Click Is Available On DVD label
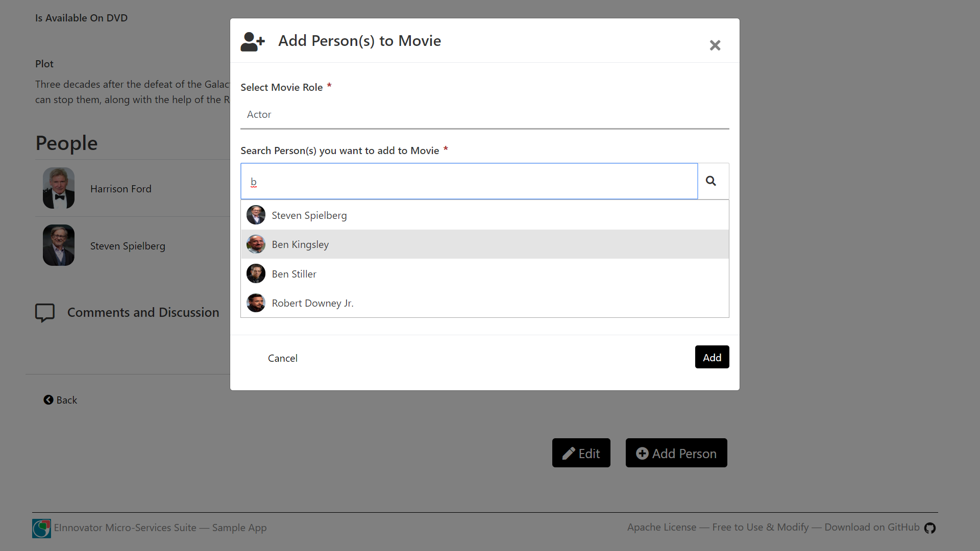980x551 pixels. pyautogui.click(x=82, y=18)
